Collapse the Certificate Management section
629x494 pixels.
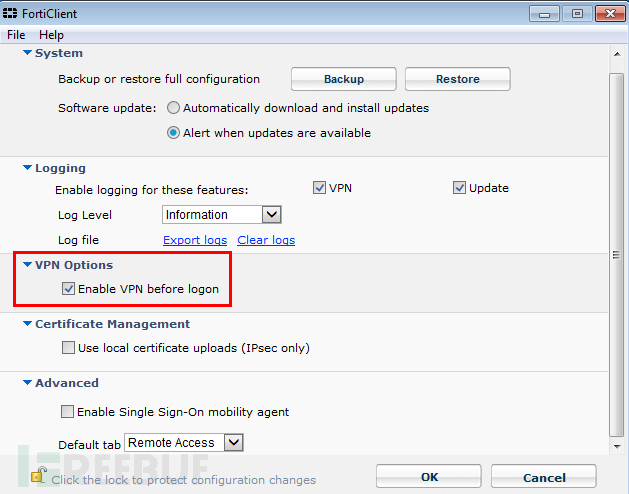pos(27,324)
